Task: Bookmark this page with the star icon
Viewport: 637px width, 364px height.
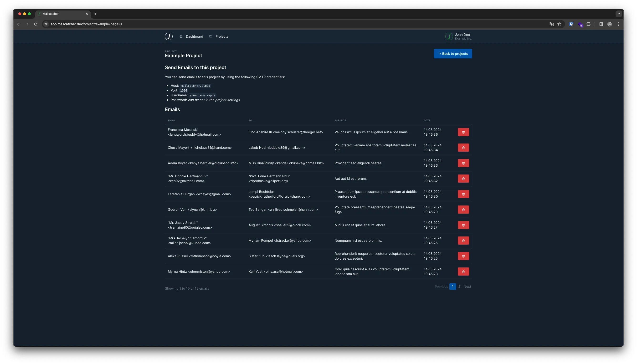Action: click(559, 24)
